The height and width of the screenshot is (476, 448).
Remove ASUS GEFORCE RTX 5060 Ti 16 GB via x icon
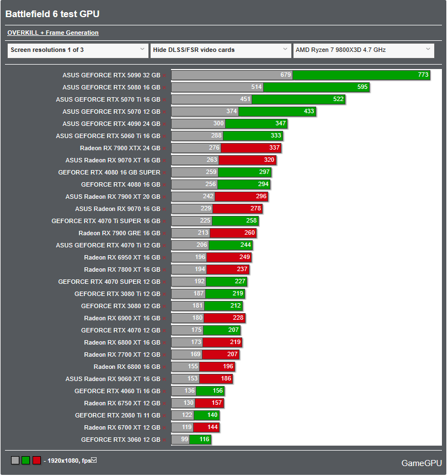(164, 136)
